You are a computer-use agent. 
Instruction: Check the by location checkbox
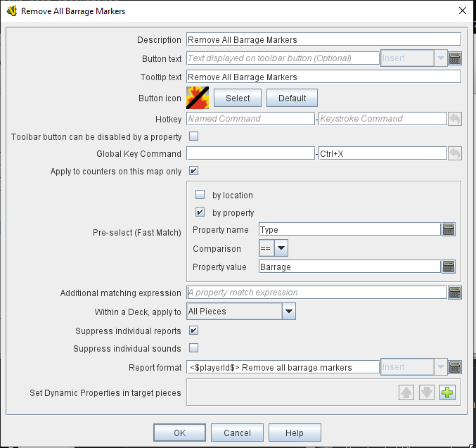(x=200, y=195)
